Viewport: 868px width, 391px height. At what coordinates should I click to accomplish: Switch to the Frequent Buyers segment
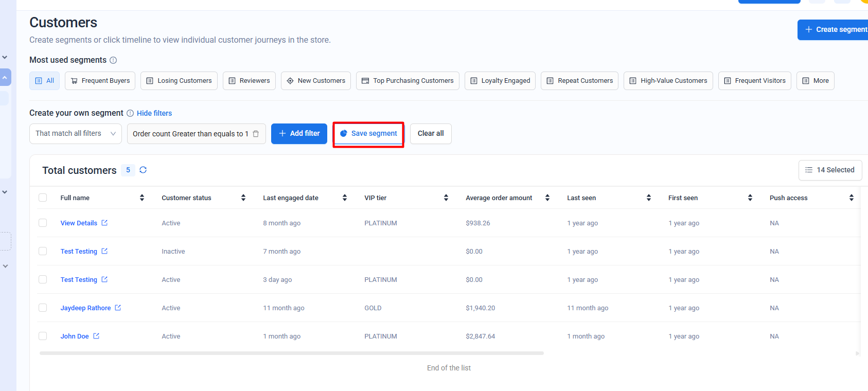point(100,81)
